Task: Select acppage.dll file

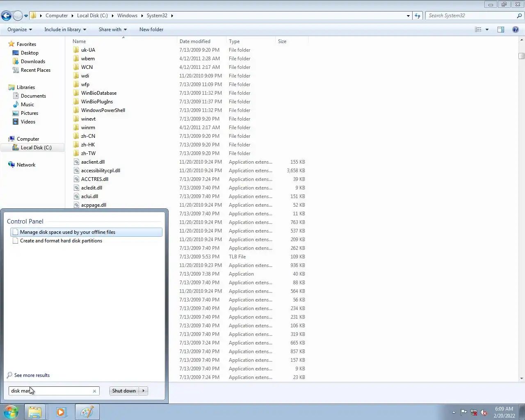Action: (x=94, y=205)
